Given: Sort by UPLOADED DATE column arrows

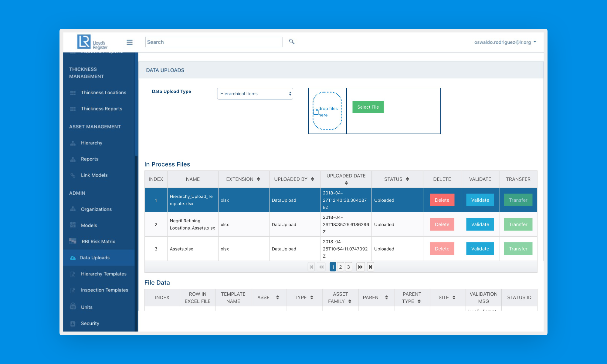Looking at the screenshot, I should pyautogui.click(x=346, y=183).
